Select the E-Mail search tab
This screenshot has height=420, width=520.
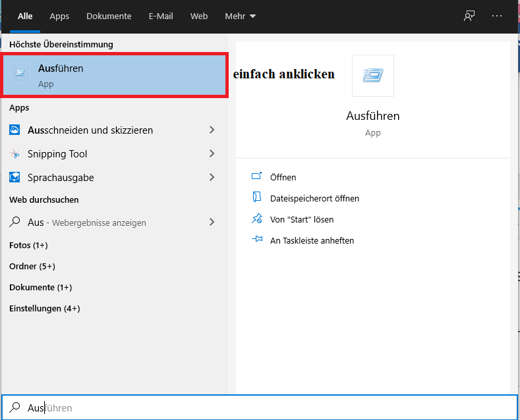(x=161, y=16)
